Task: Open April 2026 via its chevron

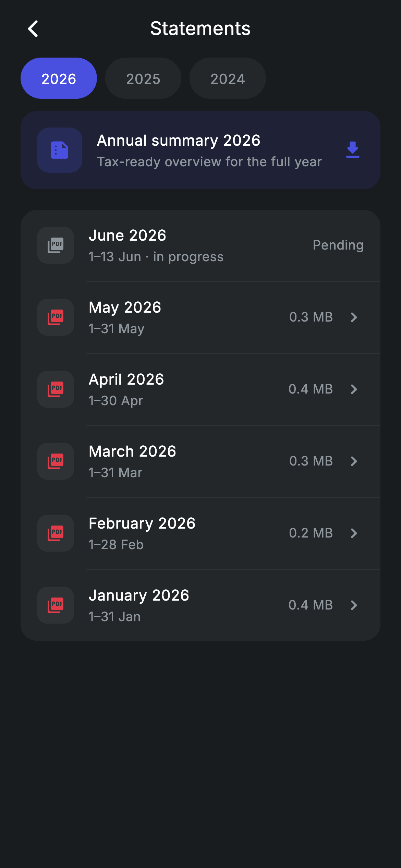Action: (x=354, y=389)
